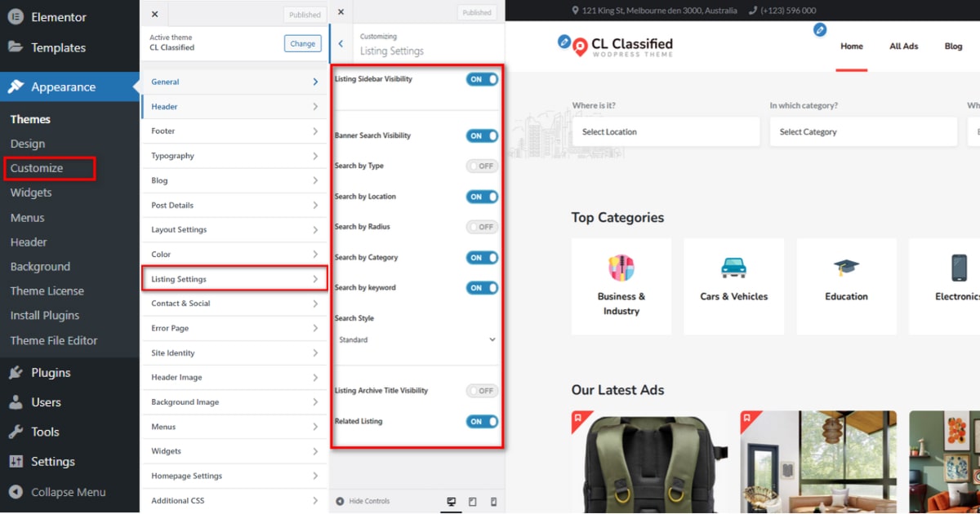The image size is (980, 514).
Task: Click the Hide Controls link
Action: (x=369, y=501)
